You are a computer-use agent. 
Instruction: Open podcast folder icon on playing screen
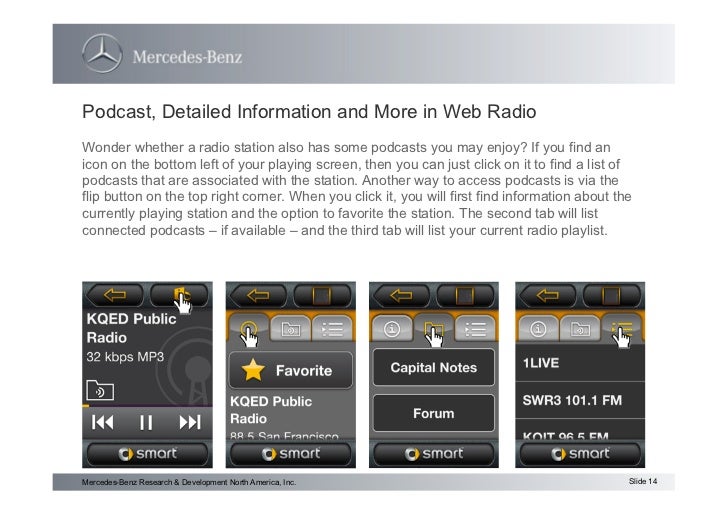[100, 390]
